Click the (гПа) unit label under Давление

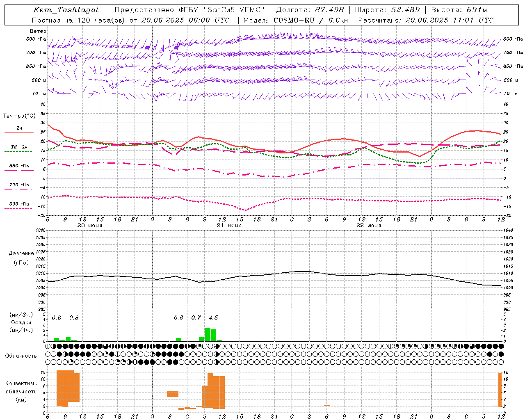point(21,262)
